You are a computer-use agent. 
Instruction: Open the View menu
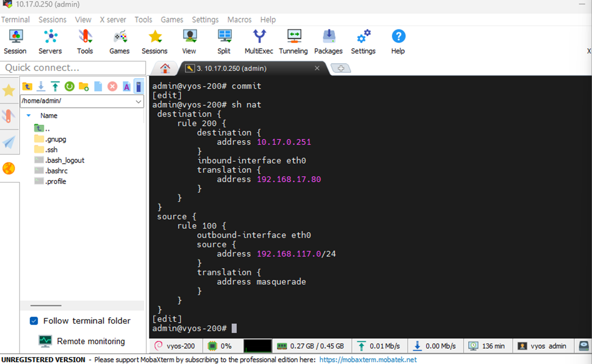point(83,20)
